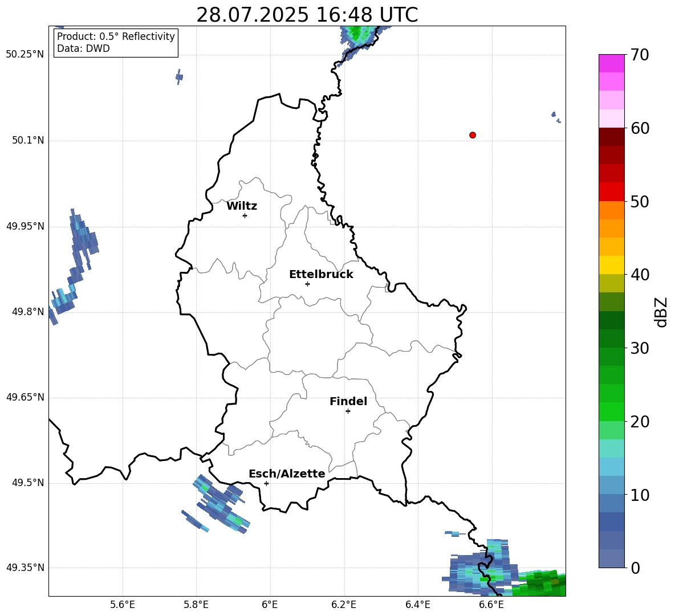
Task: Click the 5.6°E longitude label
Action: [x=123, y=605]
